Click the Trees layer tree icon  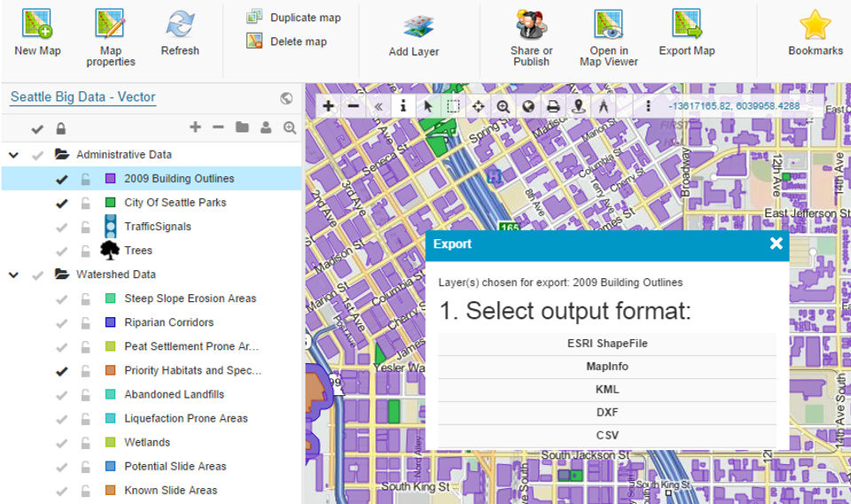point(110,250)
